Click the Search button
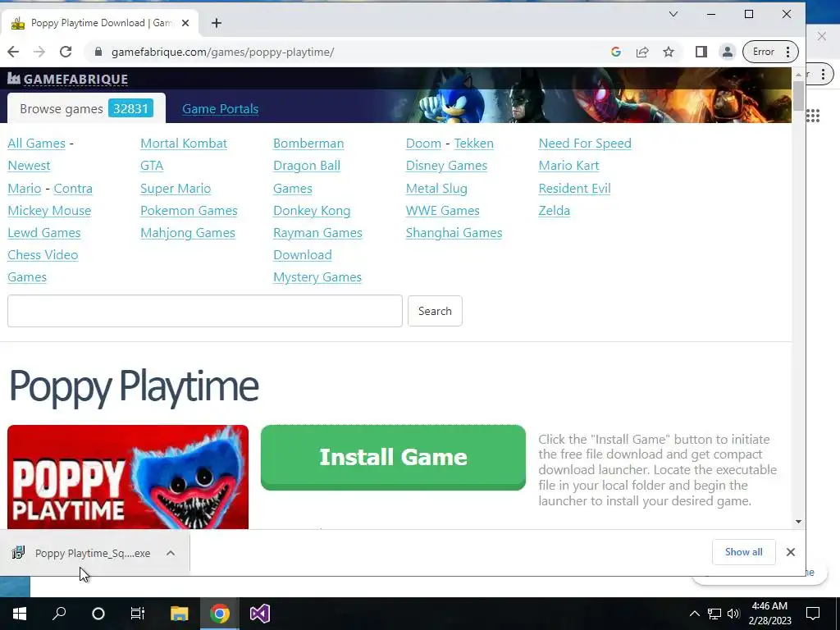Image resolution: width=840 pixels, height=630 pixels. [435, 311]
